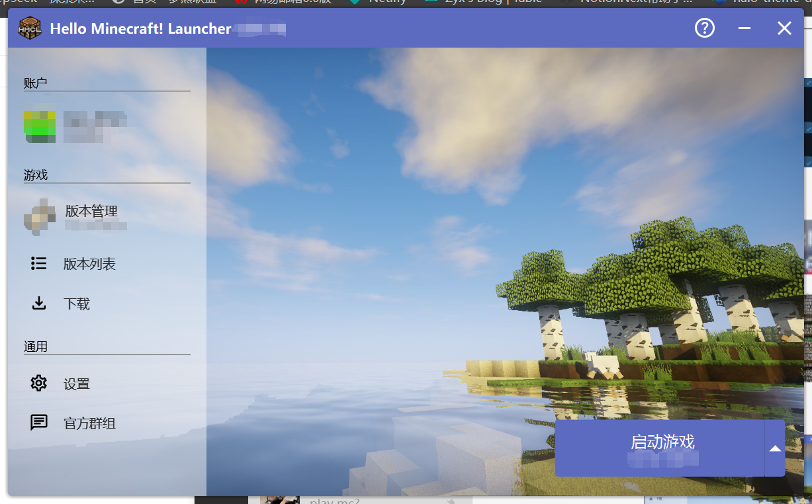
Task: Launch the game with 启动游戏 button
Action: click(x=660, y=448)
